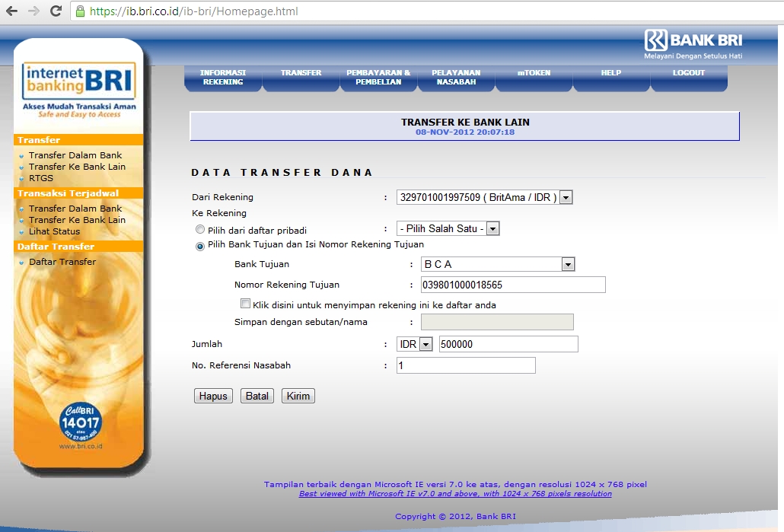Click the Nomor Rekening Tujuan field
Image resolution: width=784 pixels, height=532 pixels.
point(513,285)
